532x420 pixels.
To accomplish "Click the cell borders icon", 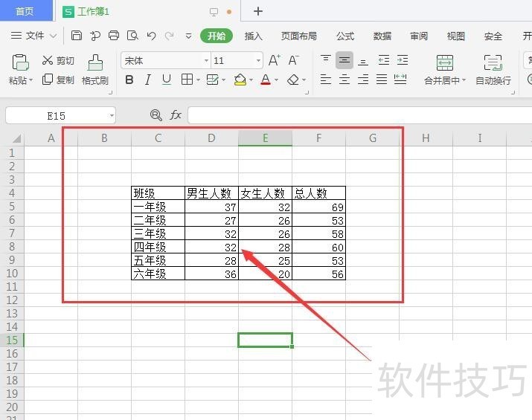I will click(187, 80).
